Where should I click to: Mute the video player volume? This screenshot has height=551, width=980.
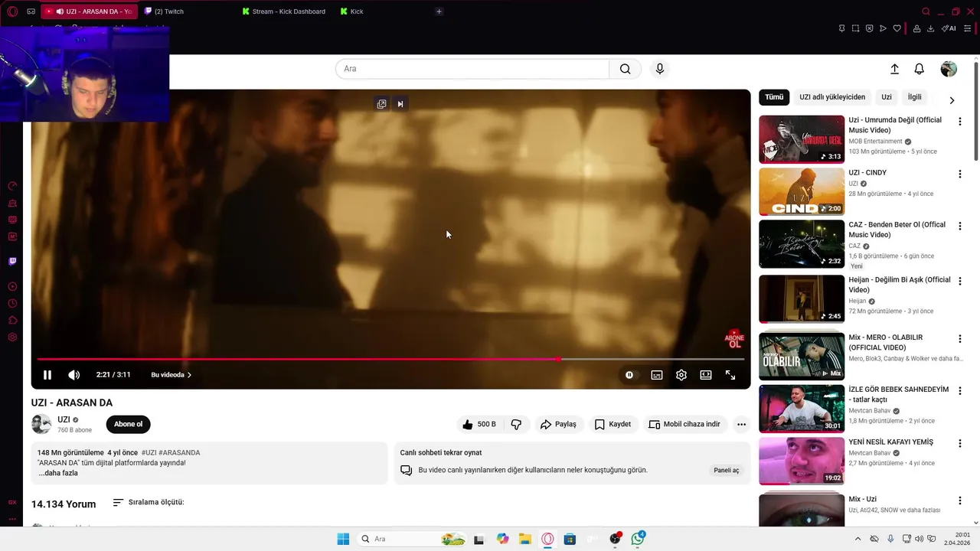tap(73, 375)
